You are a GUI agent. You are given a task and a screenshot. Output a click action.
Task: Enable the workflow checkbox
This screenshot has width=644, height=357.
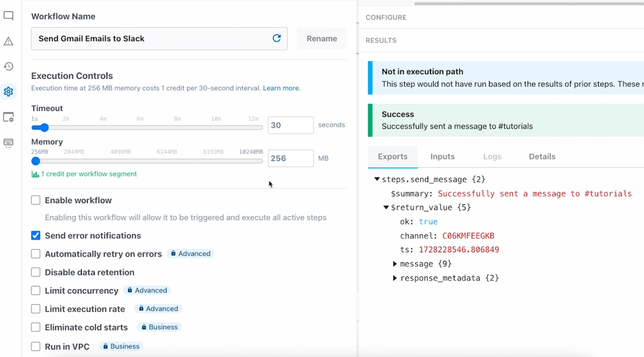[36, 200]
